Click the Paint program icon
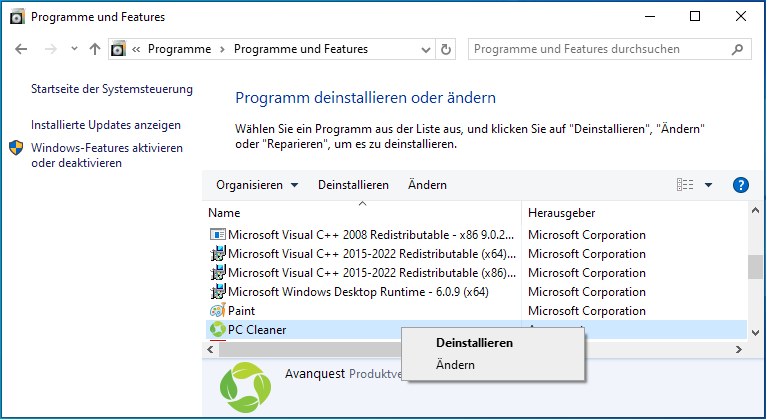Screen dimensions: 766x419 tap(218, 311)
